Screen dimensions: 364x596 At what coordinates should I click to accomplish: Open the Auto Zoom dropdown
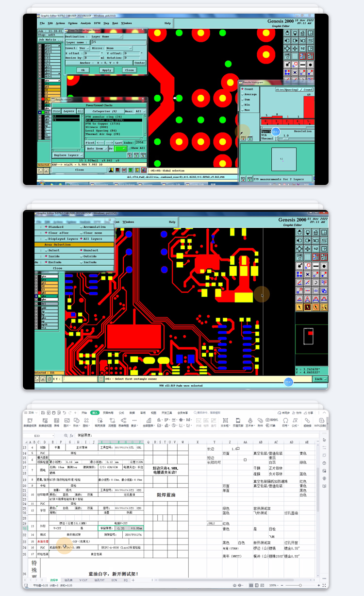pyautogui.click(x=96, y=148)
